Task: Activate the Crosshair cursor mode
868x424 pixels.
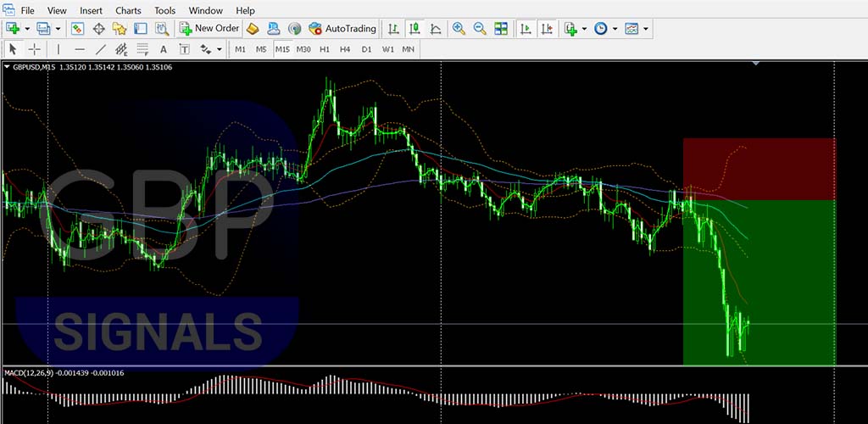Action: coord(34,49)
